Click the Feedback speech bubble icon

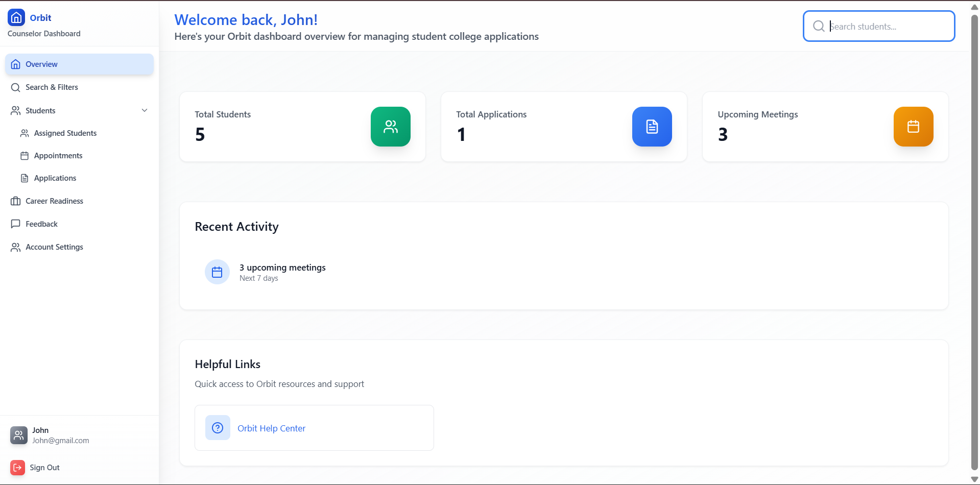click(16, 224)
